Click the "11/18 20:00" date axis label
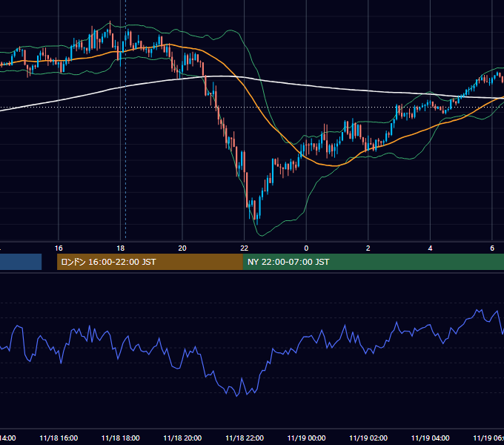This screenshot has height=445, width=504. [182, 438]
